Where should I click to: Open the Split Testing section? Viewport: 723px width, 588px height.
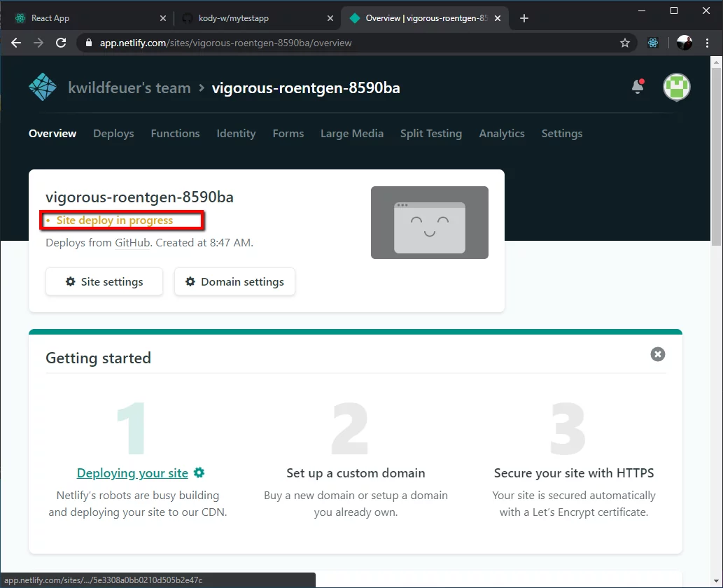(x=431, y=133)
